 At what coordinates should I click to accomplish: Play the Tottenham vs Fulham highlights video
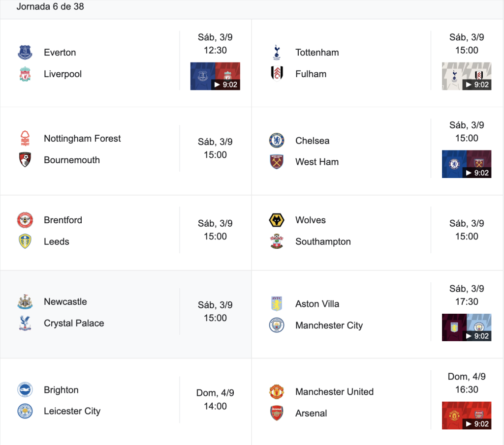coord(467,76)
